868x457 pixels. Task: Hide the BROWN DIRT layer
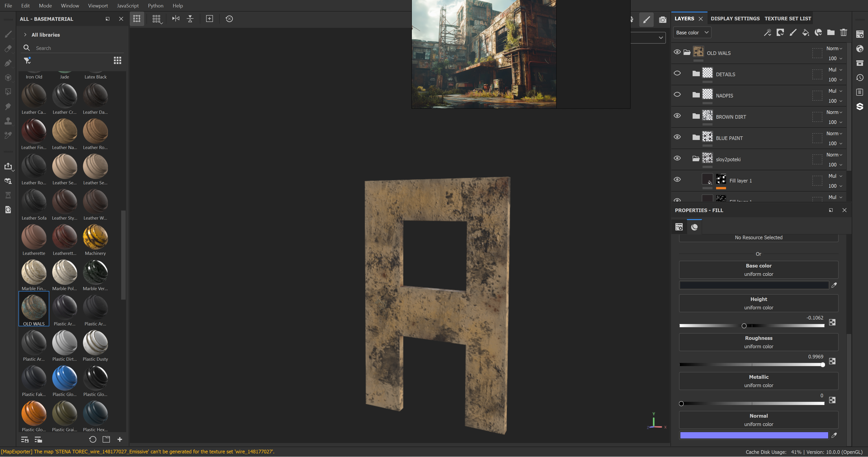(677, 116)
